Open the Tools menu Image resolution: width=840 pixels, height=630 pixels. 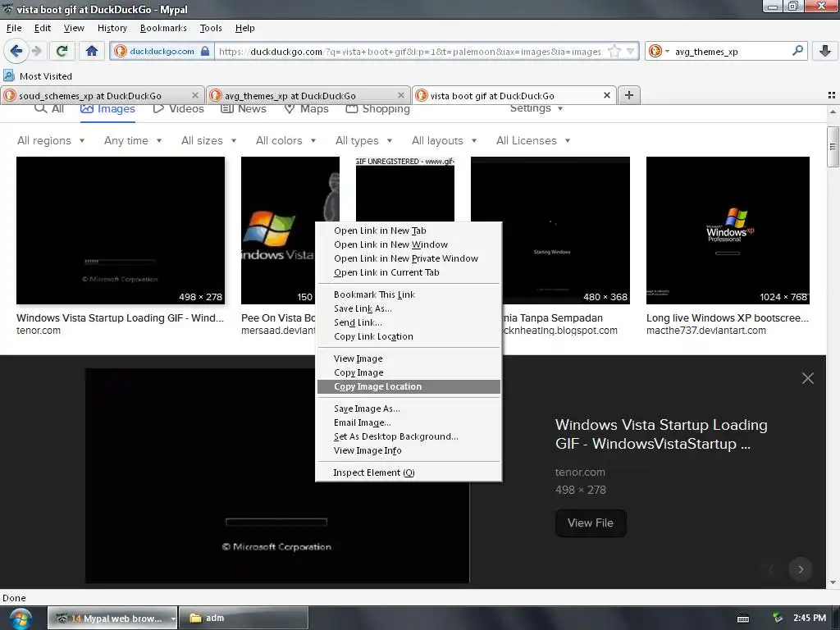211,28
